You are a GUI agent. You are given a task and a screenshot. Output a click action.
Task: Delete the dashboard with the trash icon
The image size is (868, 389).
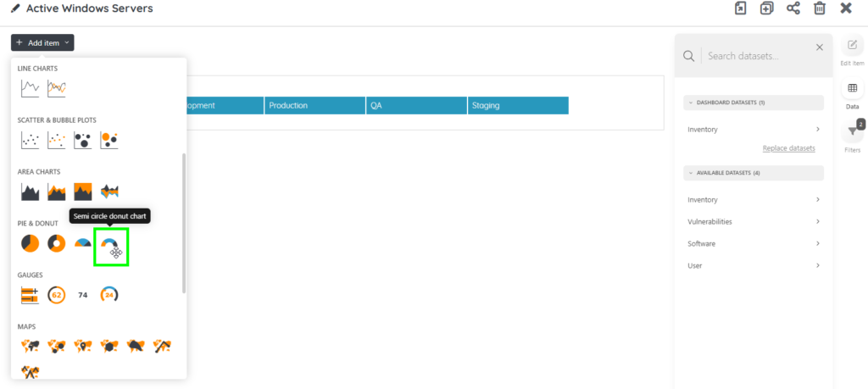[x=820, y=8]
